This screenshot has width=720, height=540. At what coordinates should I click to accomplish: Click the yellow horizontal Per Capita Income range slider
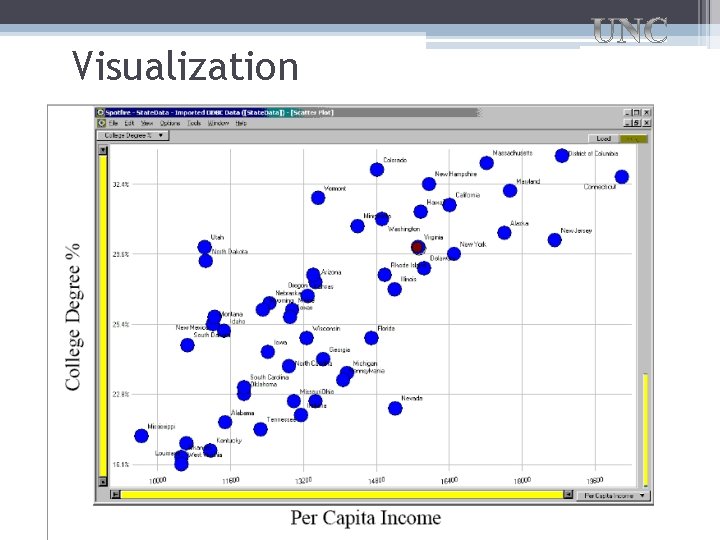point(342,495)
